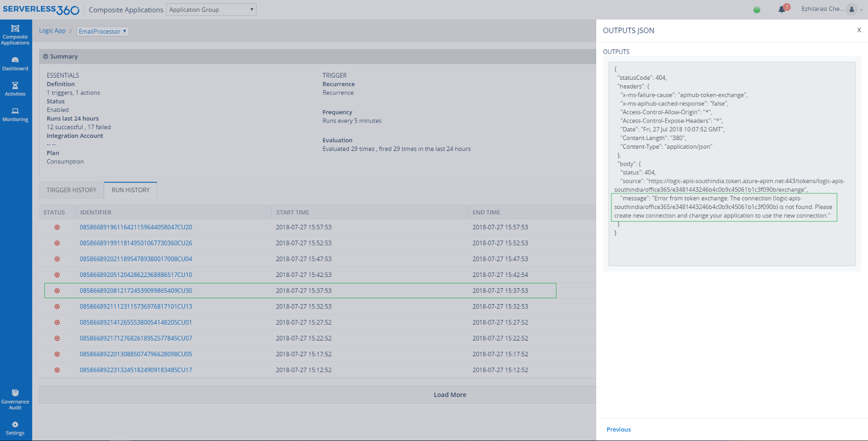
Task: Click start time 2018-07-27 15:37:53
Action: 304,291
